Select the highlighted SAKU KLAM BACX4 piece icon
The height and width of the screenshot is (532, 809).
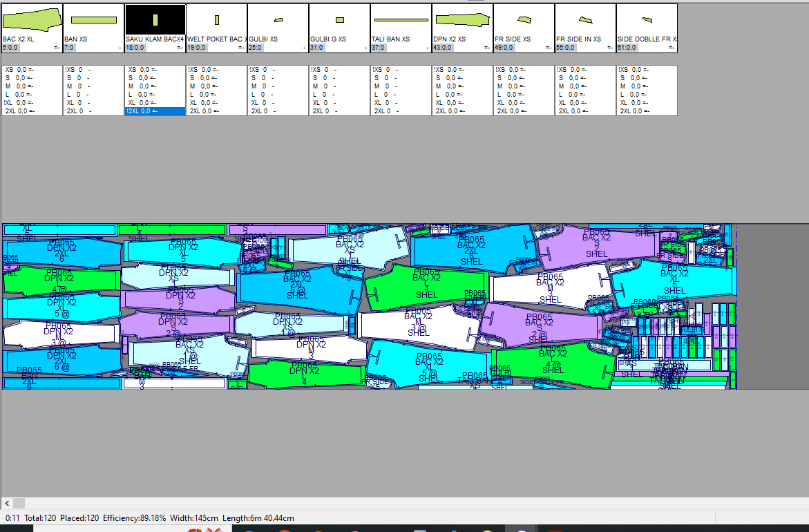coord(155,20)
